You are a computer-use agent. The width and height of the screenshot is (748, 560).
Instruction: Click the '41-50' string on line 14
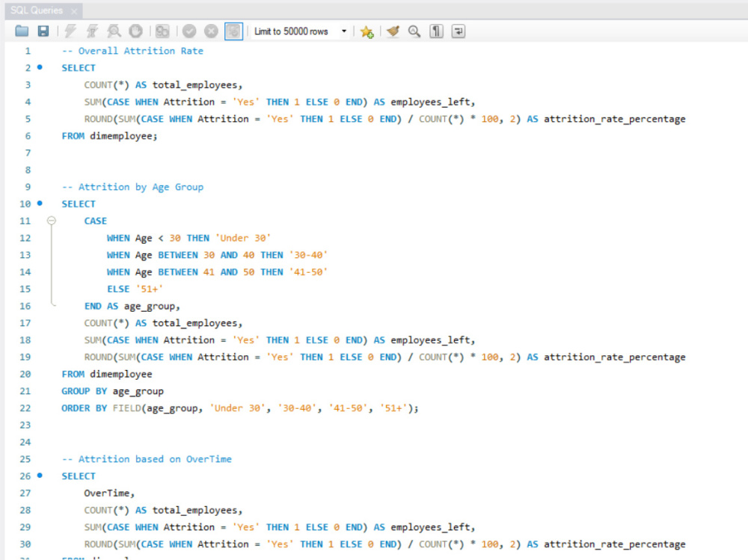pyautogui.click(x=308, y=272)
